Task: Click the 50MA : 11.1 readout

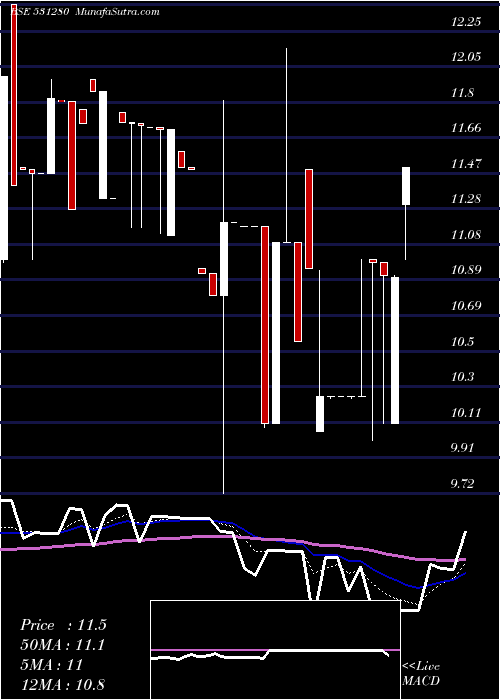Action: pos(63,645)
